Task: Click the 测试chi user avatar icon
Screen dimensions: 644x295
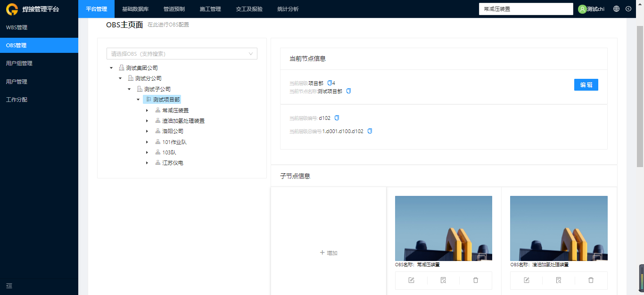Action: pos(582,9)
